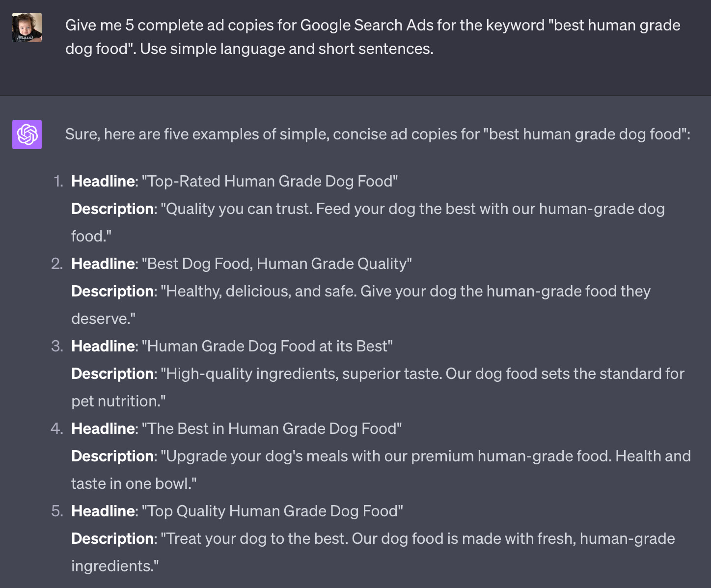Click the first Headline label
711x588 pixels.
coord(103,181)
